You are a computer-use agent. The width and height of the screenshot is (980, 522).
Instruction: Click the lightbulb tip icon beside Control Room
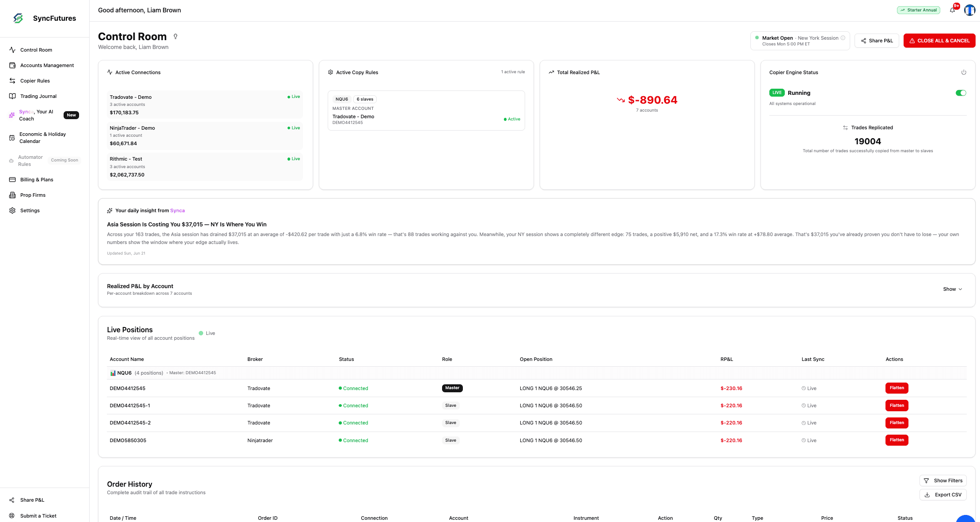click(175, 37)
